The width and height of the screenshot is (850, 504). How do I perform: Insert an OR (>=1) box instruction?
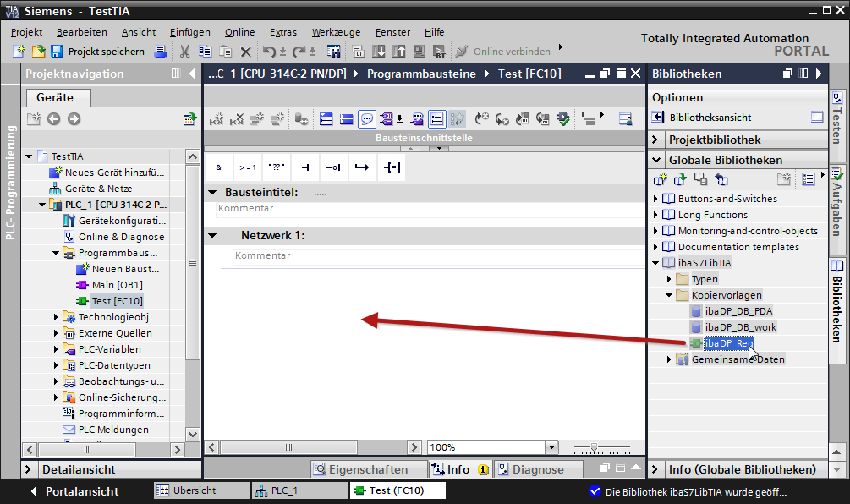coord(248,167)
